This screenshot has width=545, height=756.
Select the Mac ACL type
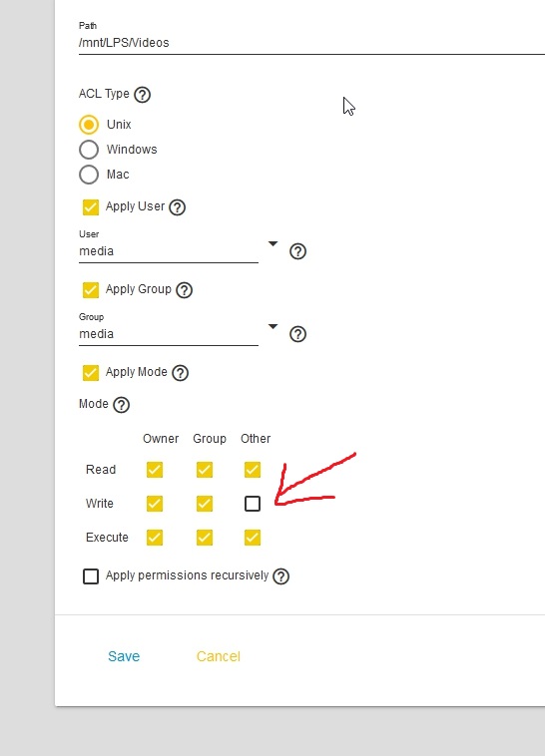pyautogui.click(x=89, y=175)
